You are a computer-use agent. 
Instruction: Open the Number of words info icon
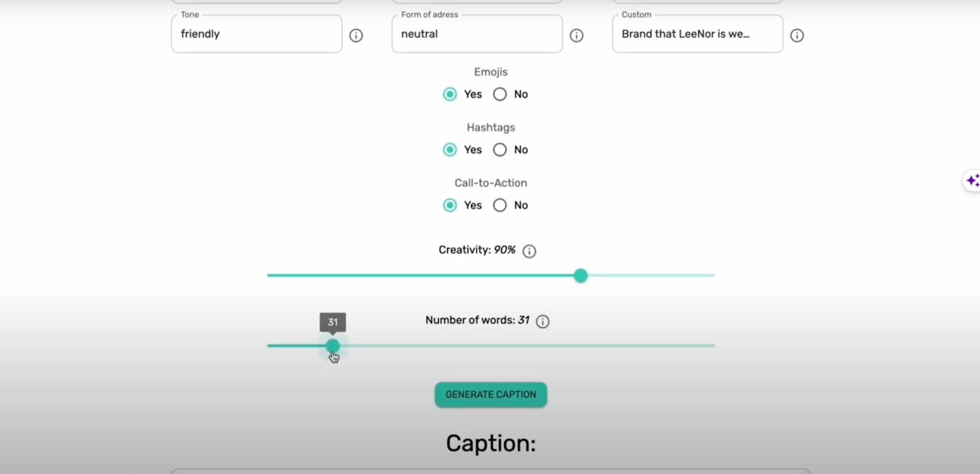(x=542, y=321)
